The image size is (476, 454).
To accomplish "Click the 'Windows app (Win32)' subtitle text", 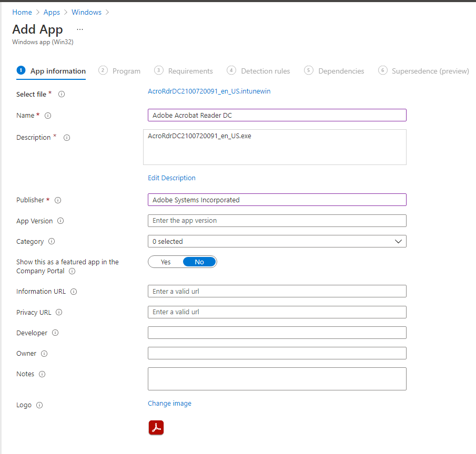I will coord(43,42).
